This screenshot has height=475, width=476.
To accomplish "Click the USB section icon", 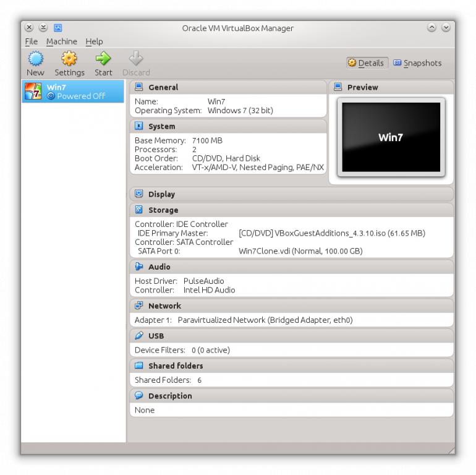I will click(x=139, y=336).
